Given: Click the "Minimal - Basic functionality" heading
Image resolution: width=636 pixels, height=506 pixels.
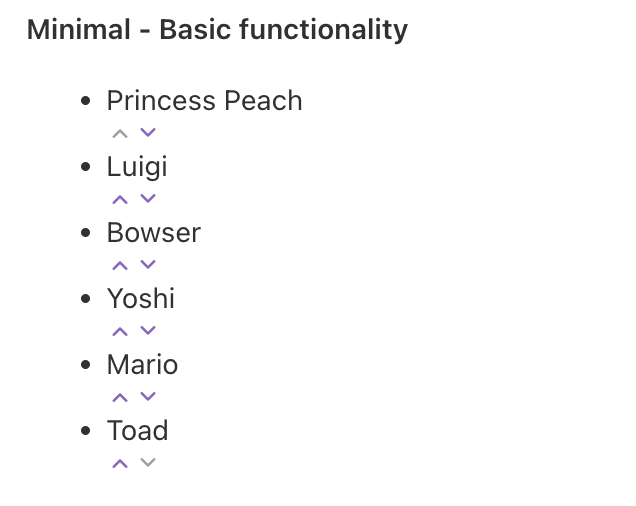Looking at the screenshot, I should (217, 30).
